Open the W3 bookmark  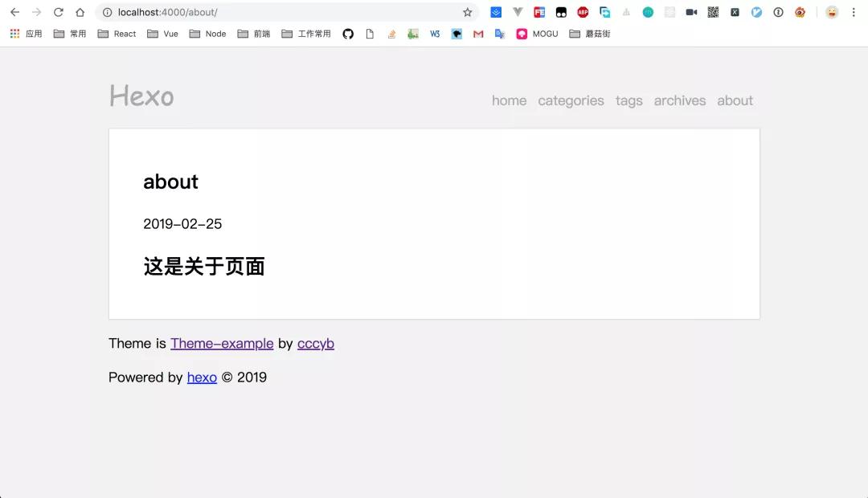pyautogui.click(x=434, y=34)
